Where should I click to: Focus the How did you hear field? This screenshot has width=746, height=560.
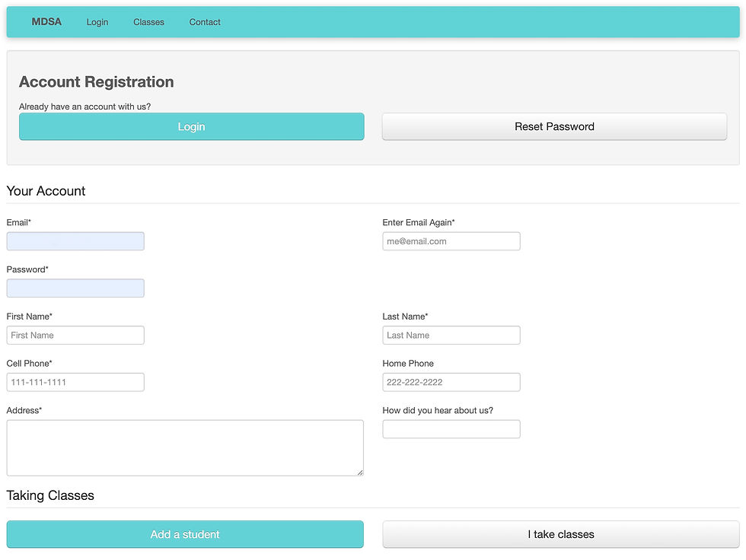coord(451,429)
